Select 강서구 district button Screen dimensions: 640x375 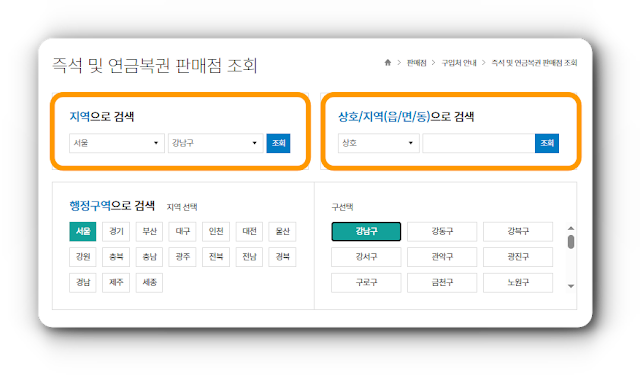(x=366, y=257)
